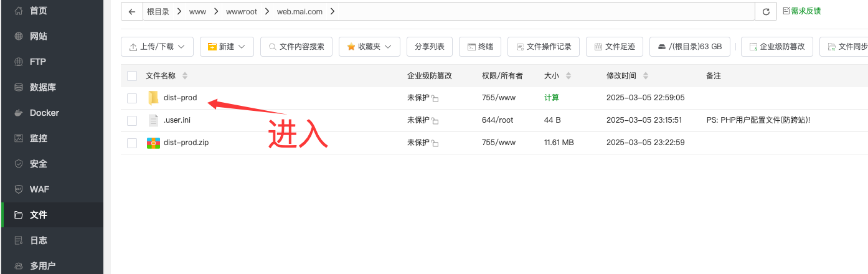This screenshot has width=868, height=274.
Task: Click lock icon in dist-prod protection column
Action: click(x=435, y=99)
